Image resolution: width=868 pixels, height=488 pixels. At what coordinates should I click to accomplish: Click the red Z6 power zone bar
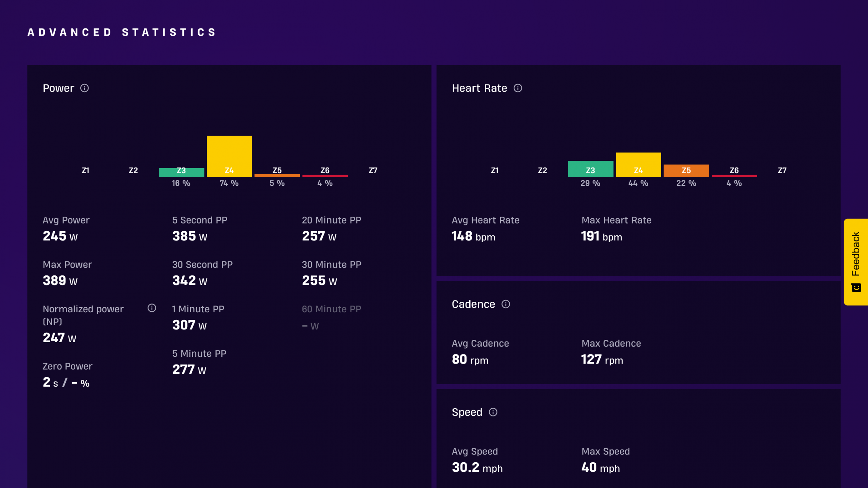(x=325, y=176)
